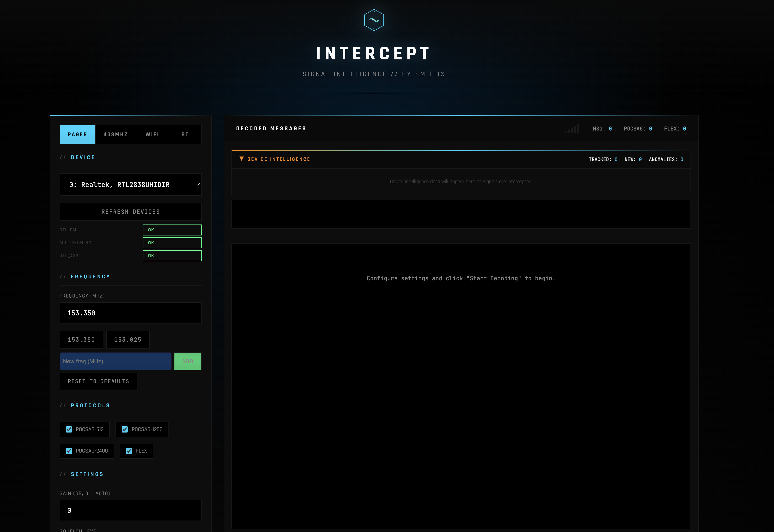Open the BT tab
774x532 pixels.
[x=185, y=135]
